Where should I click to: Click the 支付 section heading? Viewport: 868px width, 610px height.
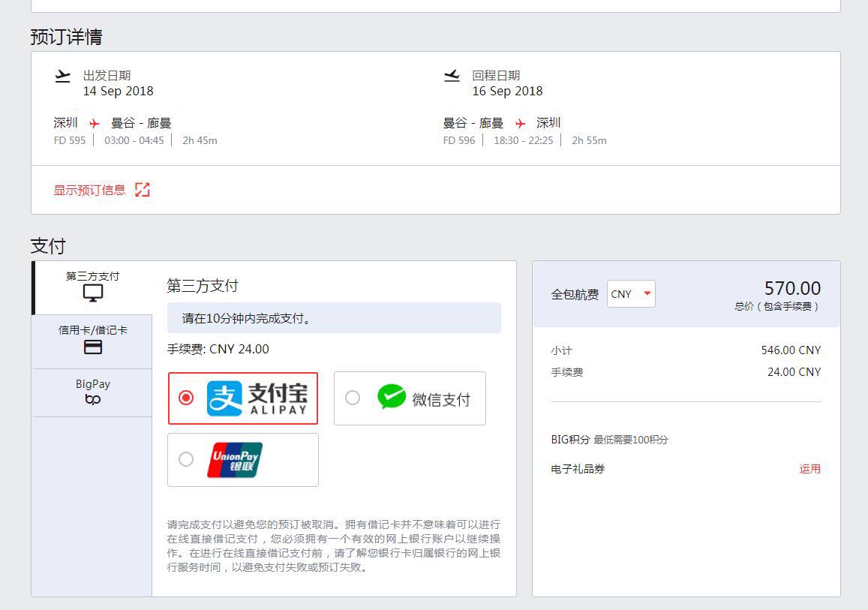pyautogui.click(x=48, y=246)
